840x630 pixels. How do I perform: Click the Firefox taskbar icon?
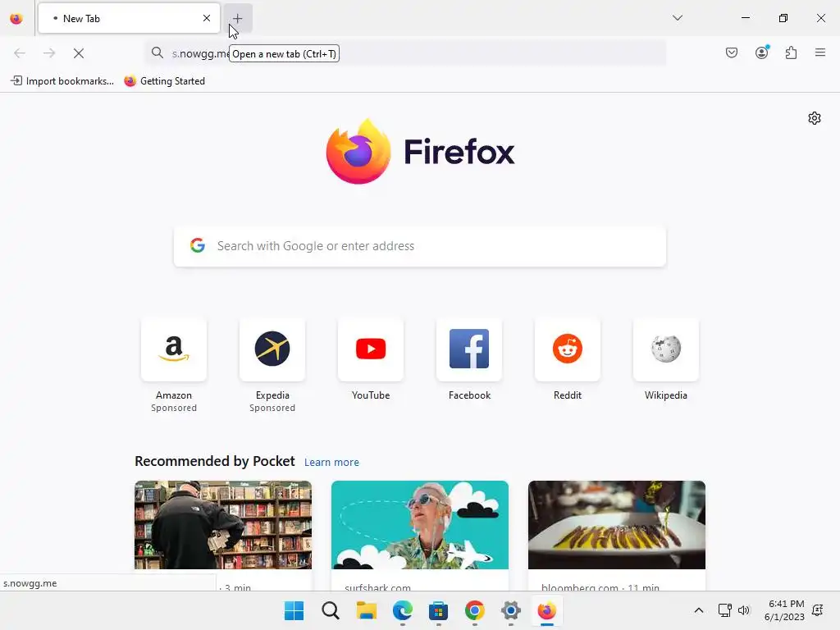547,610
